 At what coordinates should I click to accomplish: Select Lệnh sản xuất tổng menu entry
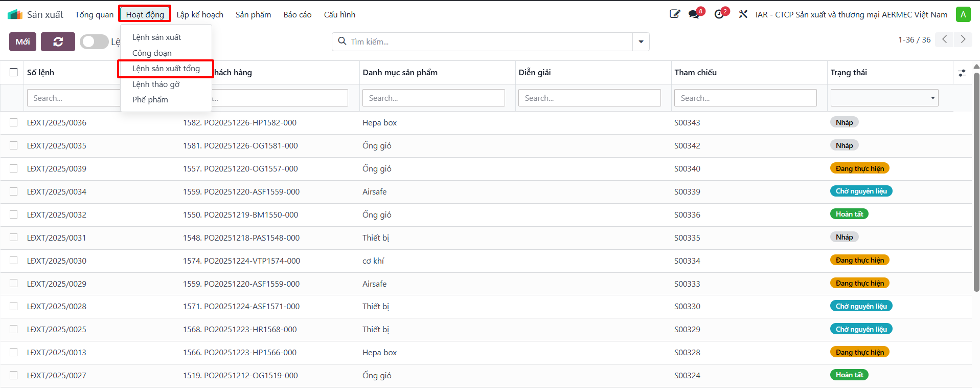click(x=166, y=69)
